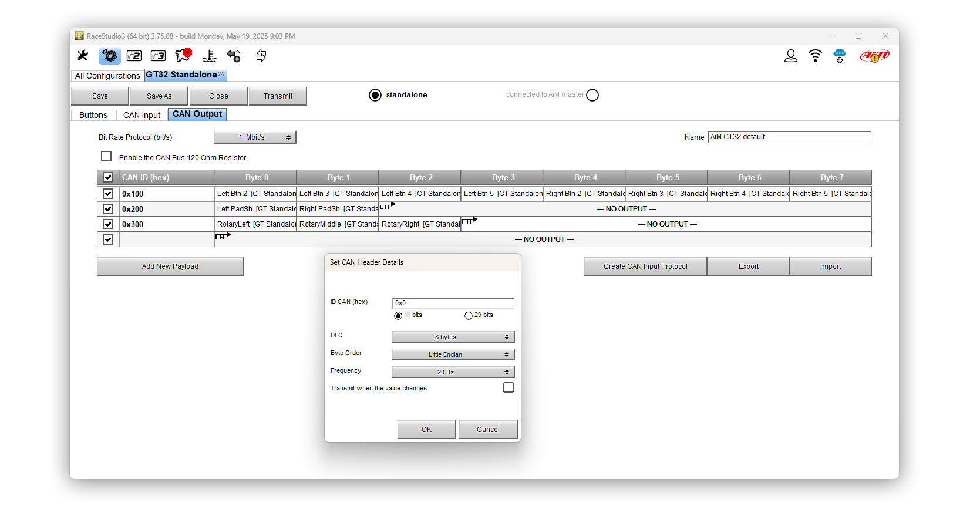Select the 11 bits radio button
This screenshot has height=520, width=980.
click(x=398, y=316)
